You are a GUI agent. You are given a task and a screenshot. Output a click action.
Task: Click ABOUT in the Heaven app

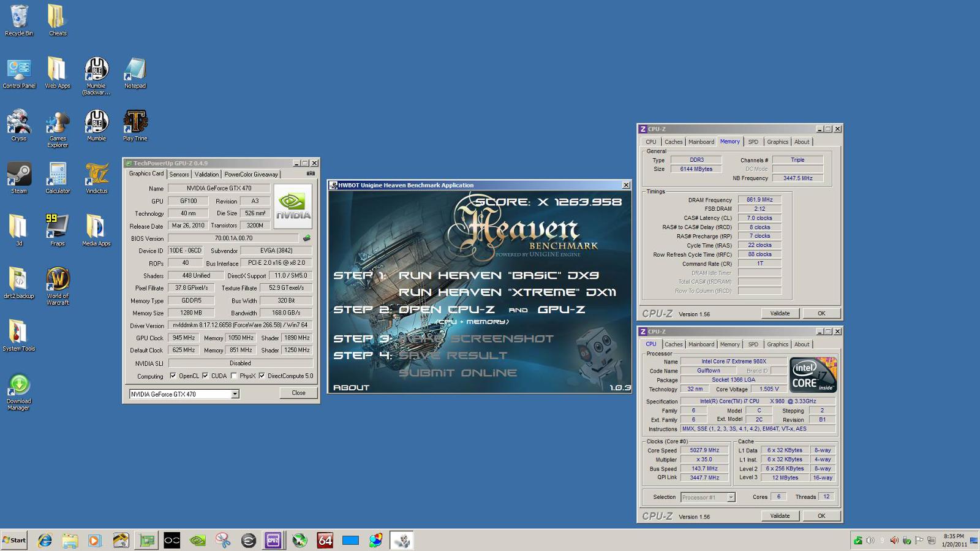pyautogui.click(x=351, y=387)
